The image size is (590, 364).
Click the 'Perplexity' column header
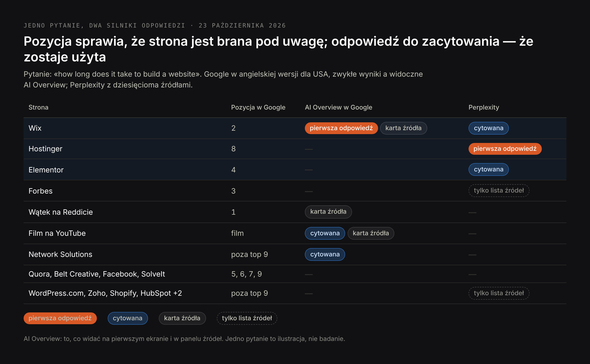click(x=484, y=107)
